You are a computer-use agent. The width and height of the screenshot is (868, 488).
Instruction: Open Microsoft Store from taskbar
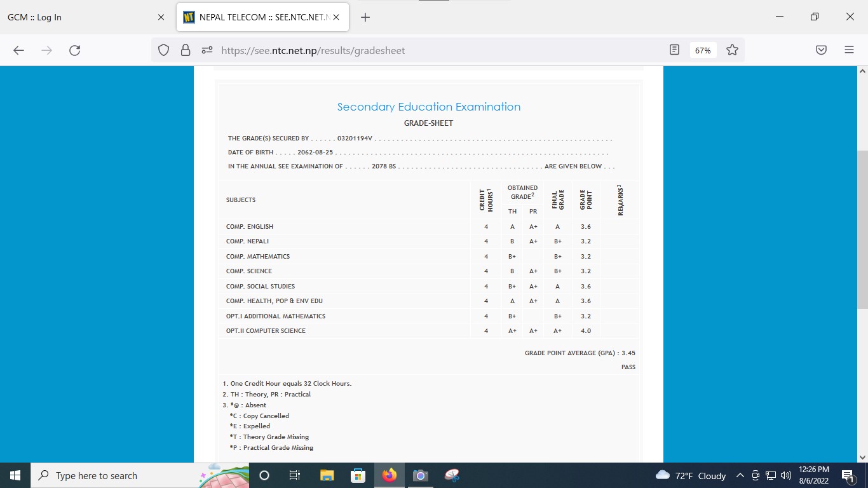click(x=358, y=475)
